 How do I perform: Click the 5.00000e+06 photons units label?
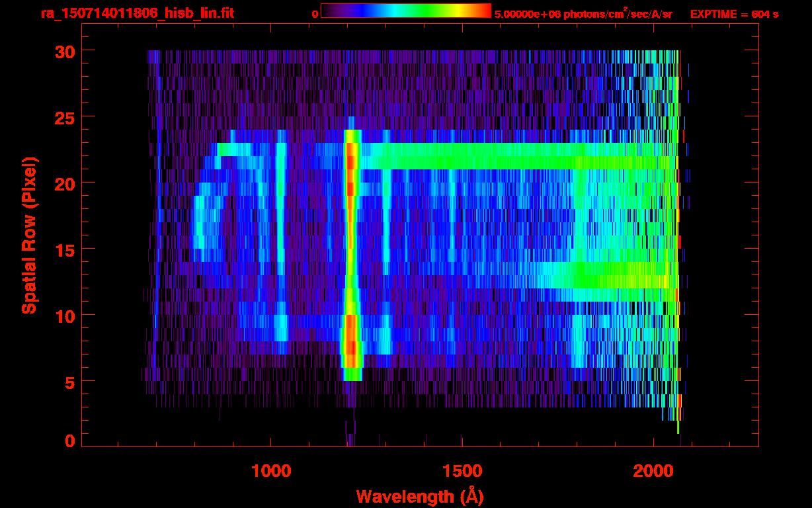point(583,14)
